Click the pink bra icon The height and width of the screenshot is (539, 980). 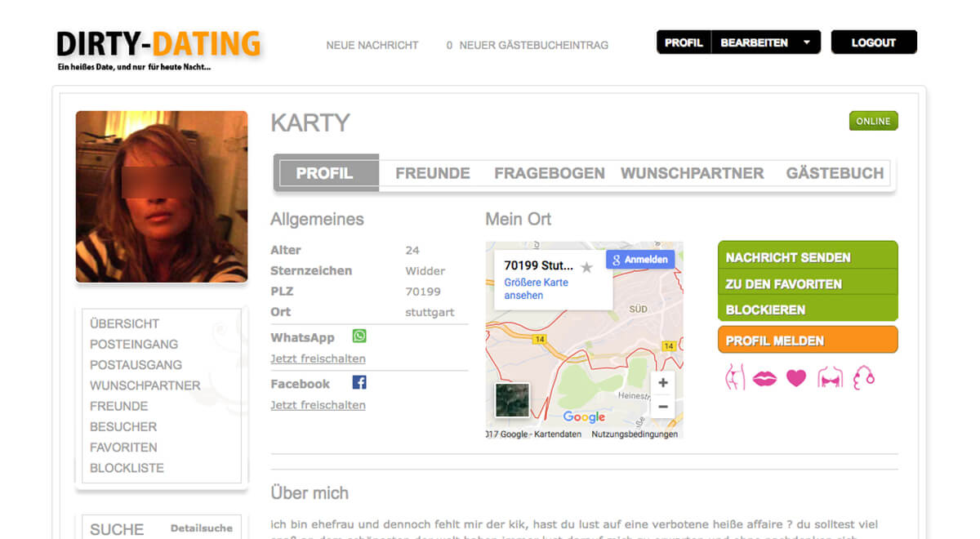[x=830, y=378]
